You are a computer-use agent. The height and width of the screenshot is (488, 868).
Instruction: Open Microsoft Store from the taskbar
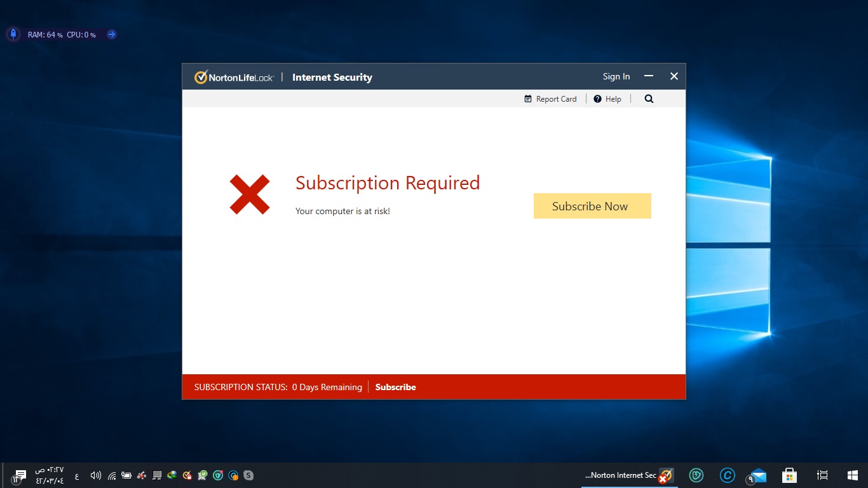tap(789, 475)
